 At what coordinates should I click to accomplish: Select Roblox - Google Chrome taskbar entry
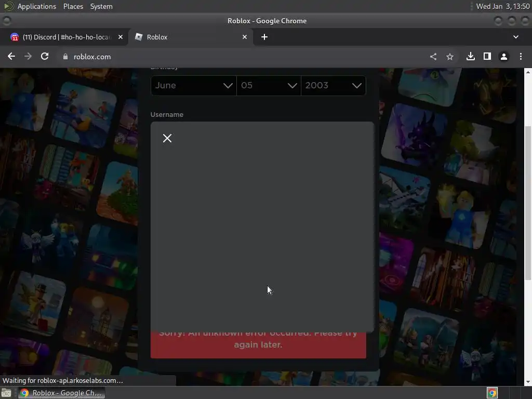click(x=62, y=393)
